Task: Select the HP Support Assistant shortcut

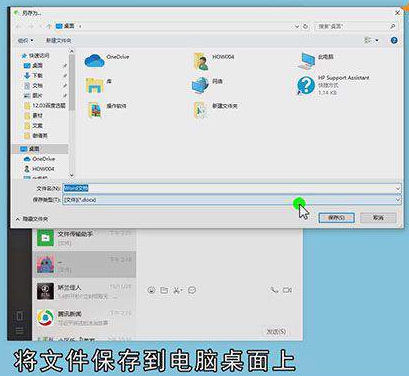Action: [333, 85]
